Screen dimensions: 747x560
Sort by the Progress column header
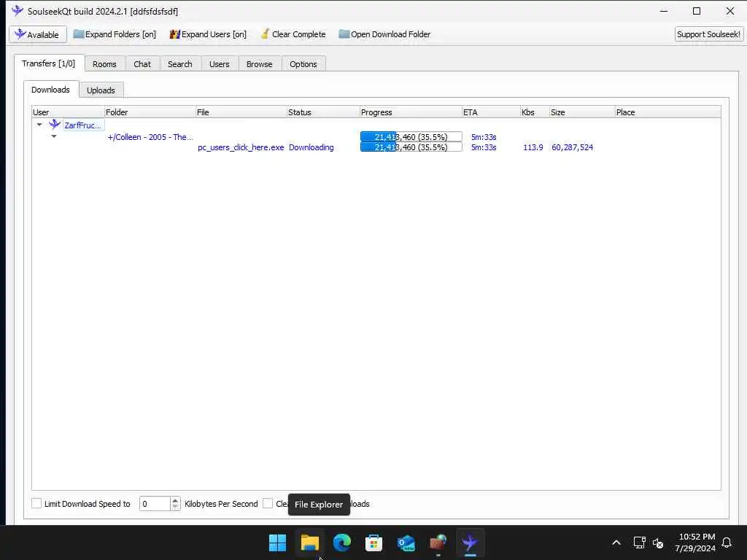coord(411,112)
